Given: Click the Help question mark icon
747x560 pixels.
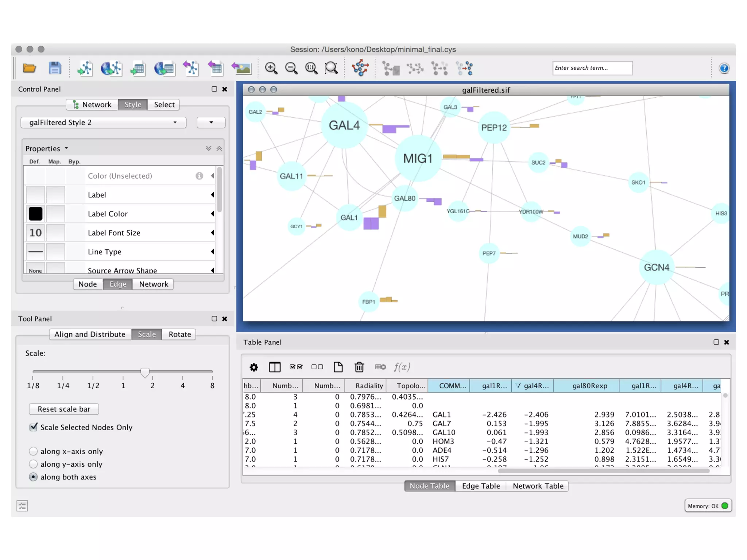Looking at the screenshot, I should click(x=724, y=68).
